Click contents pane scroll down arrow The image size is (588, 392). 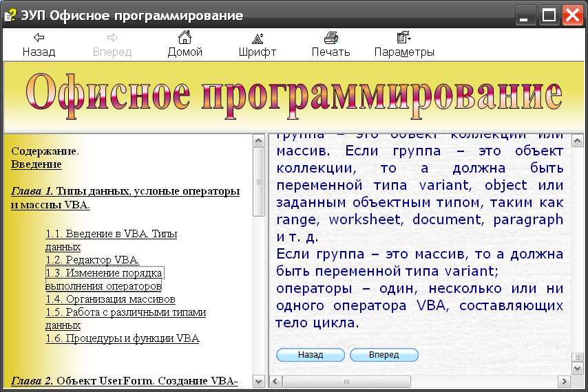(259, 382)
